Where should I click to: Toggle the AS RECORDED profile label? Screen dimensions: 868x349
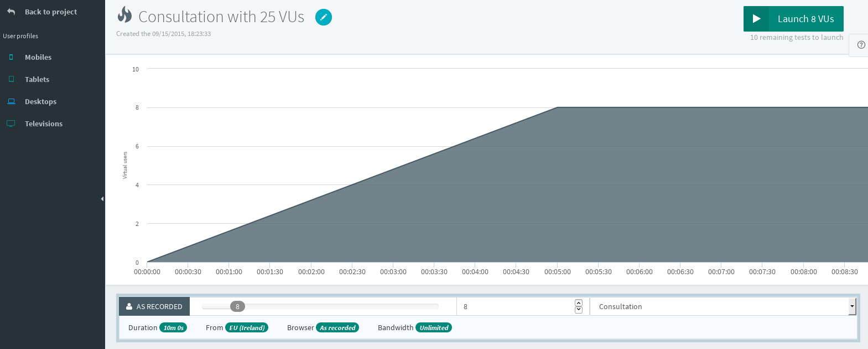point(154,306)
